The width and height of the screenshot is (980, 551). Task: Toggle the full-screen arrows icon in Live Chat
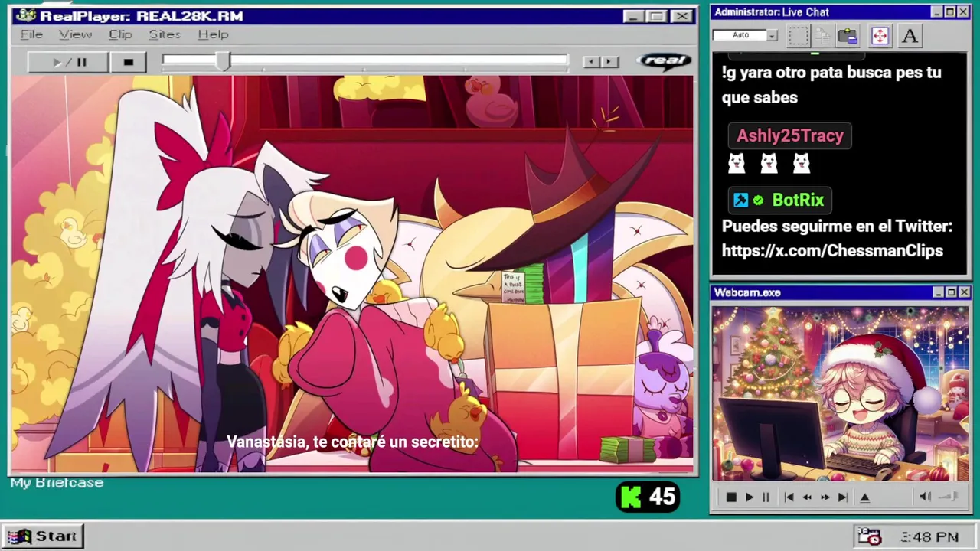tap(880, 36)
